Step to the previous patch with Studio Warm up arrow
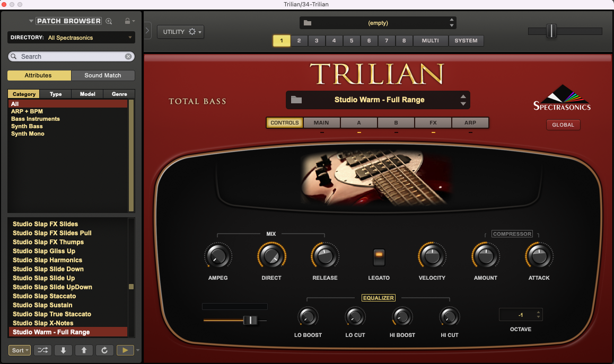This screenshot has height=364, width=614. pos(463,96)
